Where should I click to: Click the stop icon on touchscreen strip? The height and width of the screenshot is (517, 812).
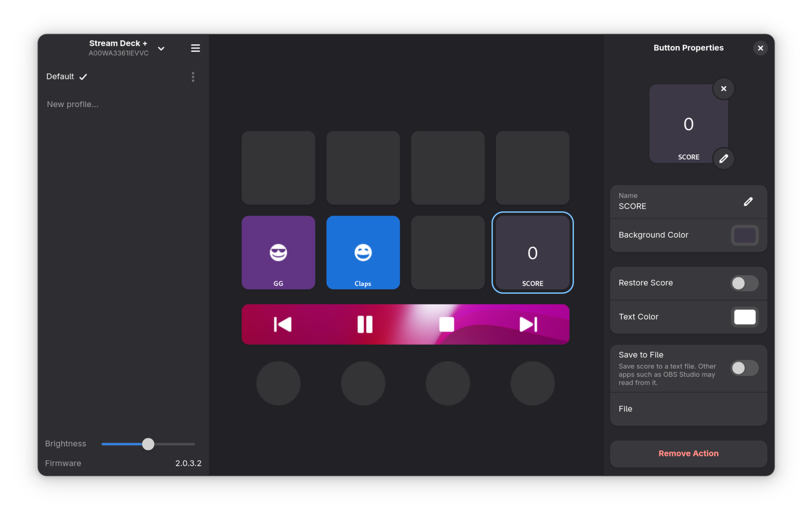447,324
